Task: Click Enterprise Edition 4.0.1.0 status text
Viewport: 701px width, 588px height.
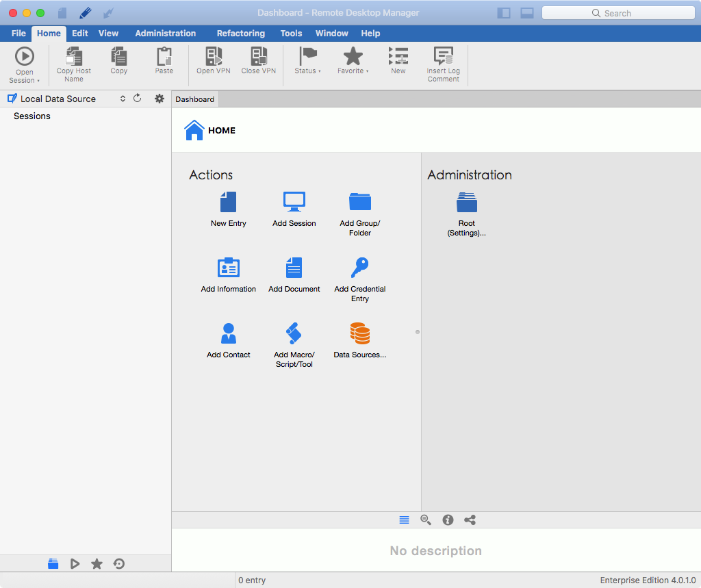Action: (x=648, y=580)
